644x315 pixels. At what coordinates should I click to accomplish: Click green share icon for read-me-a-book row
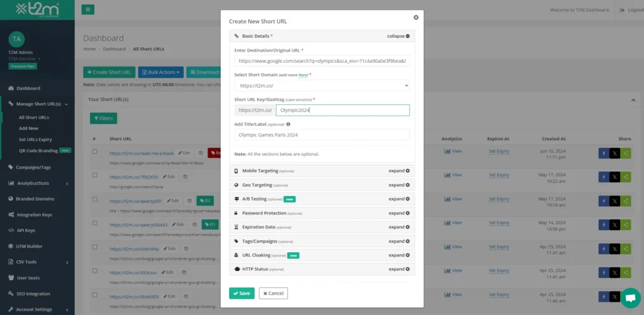pyautogui.click(x=626, y=153)
